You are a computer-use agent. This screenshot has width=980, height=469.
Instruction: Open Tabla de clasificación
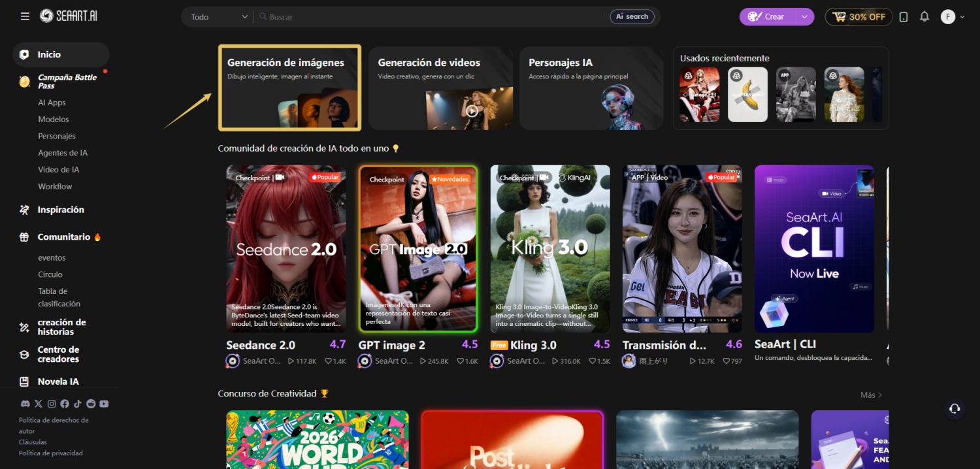coord(59,297)
